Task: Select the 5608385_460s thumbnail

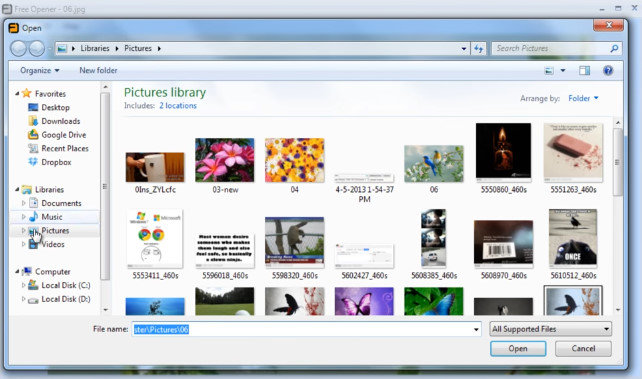Action: (x=434, y=238)
